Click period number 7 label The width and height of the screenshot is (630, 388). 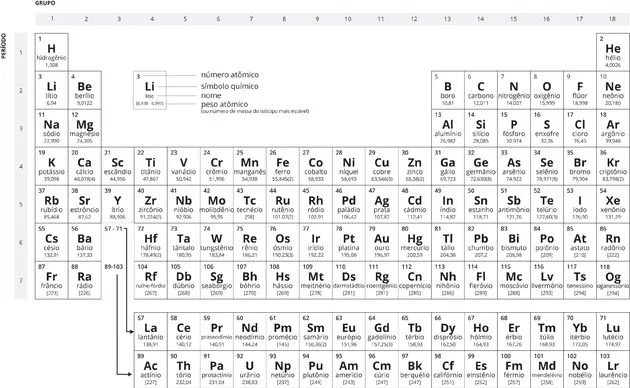[21, 280]
